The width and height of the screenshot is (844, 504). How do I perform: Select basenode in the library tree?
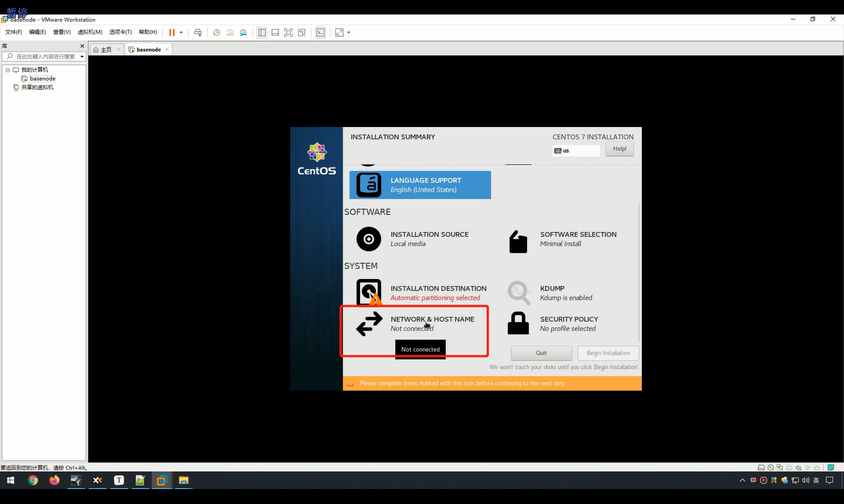pyautogui.click(x=42, y=79)
